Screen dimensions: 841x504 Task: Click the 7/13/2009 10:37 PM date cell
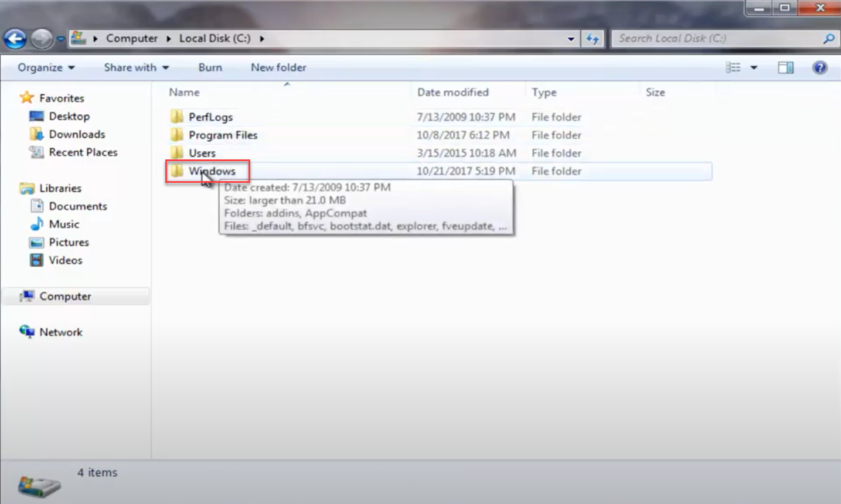point(466,117)
